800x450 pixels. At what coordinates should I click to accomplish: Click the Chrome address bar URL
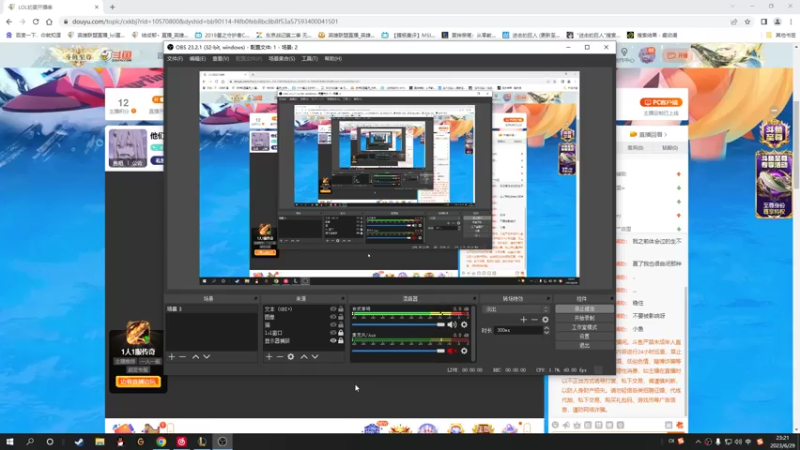[x=205, y=21]
